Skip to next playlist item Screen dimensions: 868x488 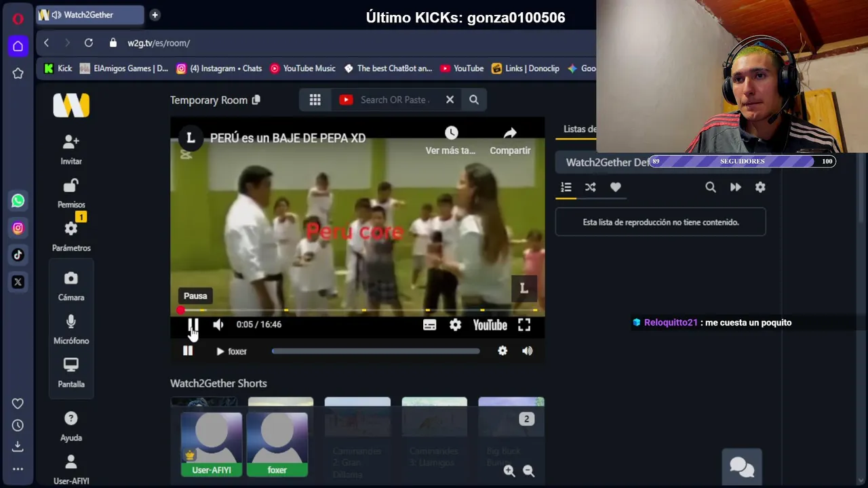pos(736,187)
